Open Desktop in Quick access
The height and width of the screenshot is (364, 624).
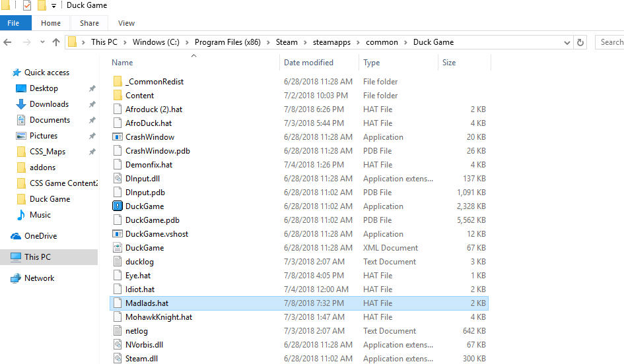click(44, 88)
